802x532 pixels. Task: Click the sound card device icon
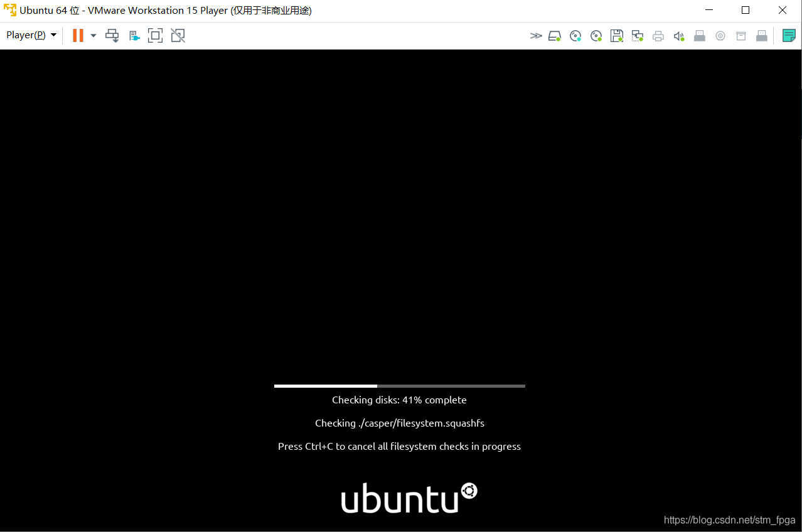tap(679, 35)
